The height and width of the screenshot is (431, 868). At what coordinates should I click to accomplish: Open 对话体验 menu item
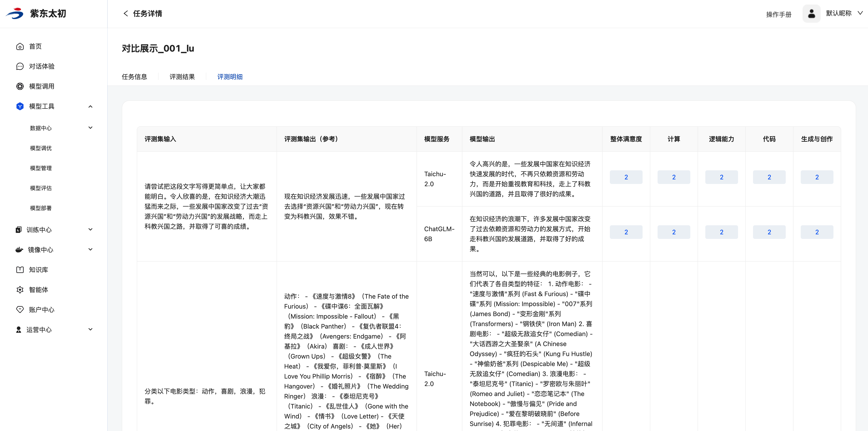click(x=42, y=66)
